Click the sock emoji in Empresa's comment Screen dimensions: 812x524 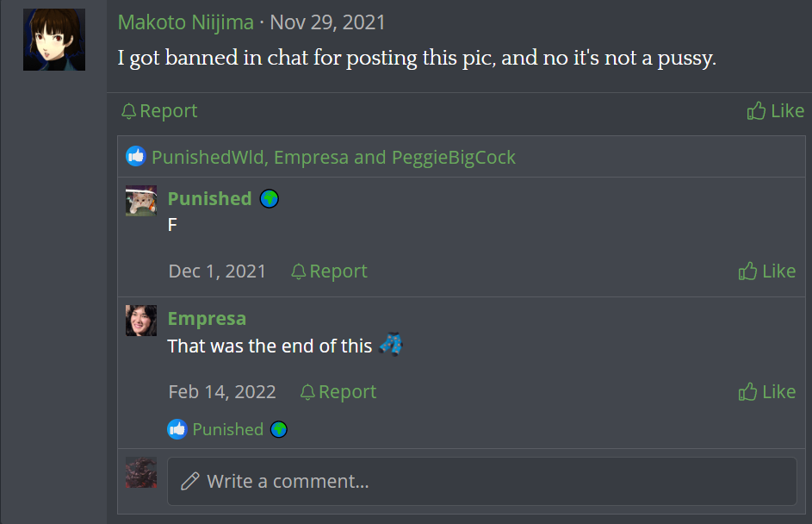[391, 344]
